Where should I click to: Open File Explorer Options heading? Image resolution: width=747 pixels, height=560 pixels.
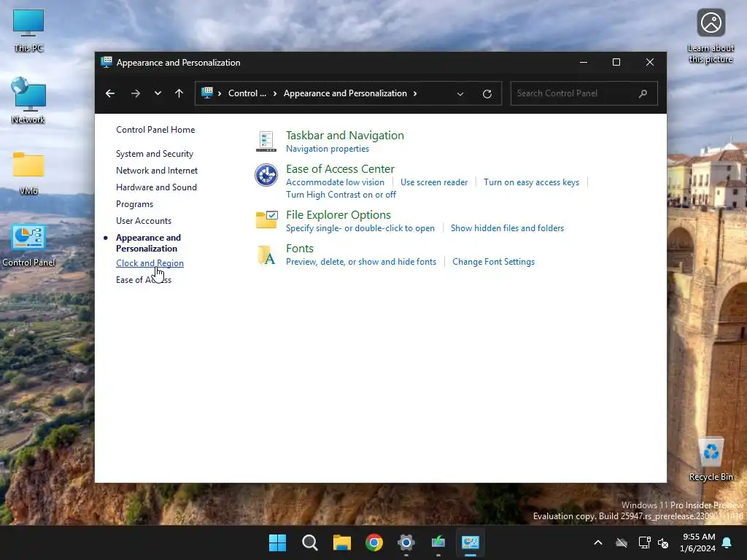coord(338,215)
